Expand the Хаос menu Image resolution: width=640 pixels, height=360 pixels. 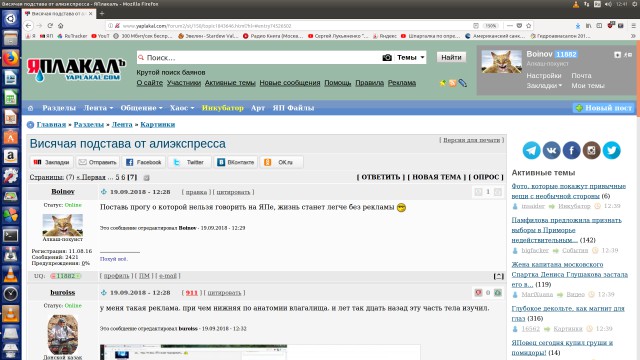(182, 108)
